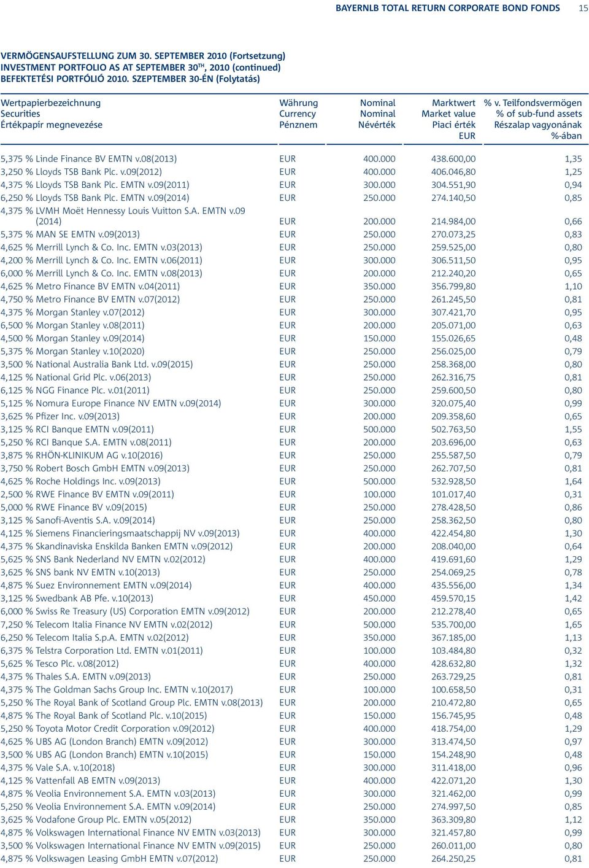Click the Suez Environnement EMTN row
589x868 pixels.
tap(291, 586)
